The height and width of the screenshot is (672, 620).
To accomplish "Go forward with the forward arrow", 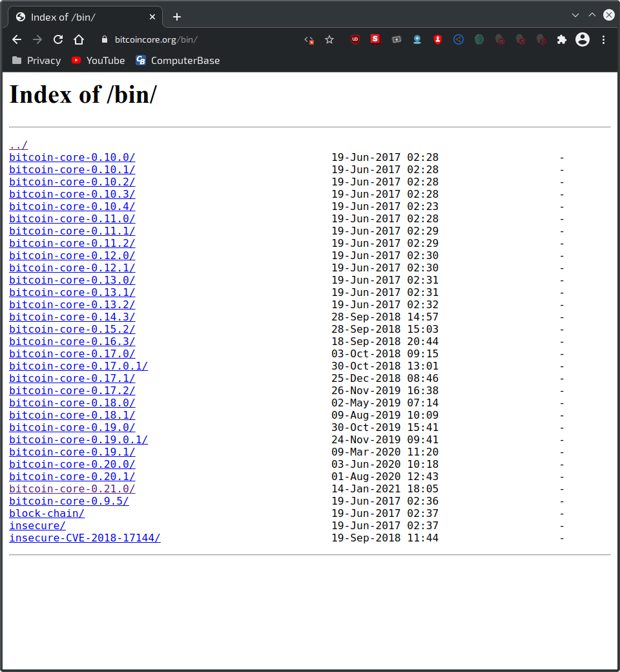I will tap(37, 40).
